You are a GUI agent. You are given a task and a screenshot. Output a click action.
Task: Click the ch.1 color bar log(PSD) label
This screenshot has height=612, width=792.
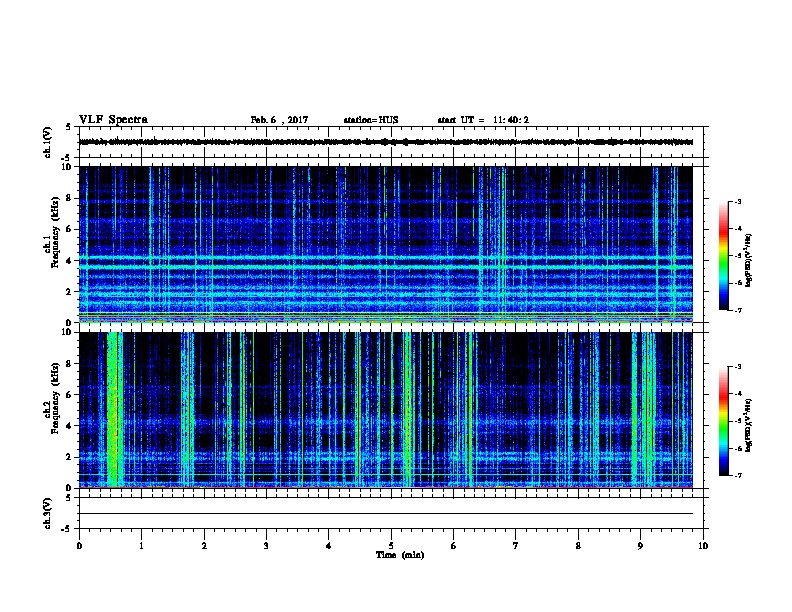[748, 260]
